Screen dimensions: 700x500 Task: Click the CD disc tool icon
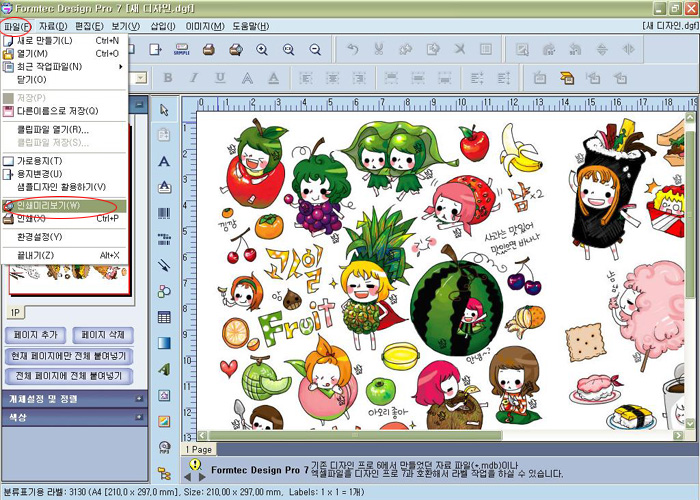tap(164, 447)
